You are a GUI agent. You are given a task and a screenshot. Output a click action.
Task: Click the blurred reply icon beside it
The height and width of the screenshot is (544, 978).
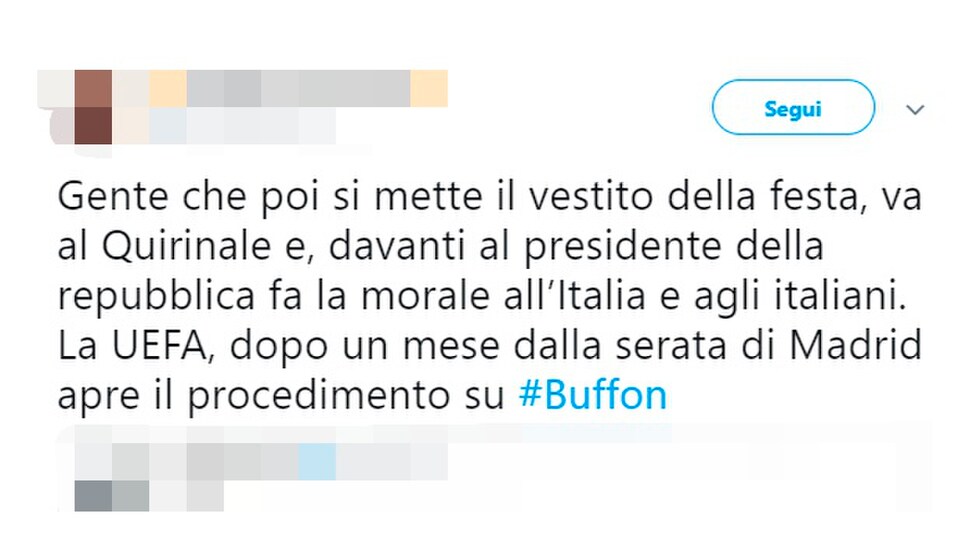click(x=130, y=496)
